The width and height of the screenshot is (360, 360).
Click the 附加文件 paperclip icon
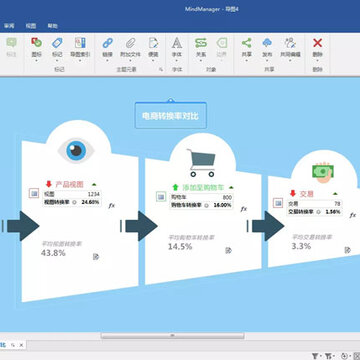pyautogui.click(x=130, y=43)
